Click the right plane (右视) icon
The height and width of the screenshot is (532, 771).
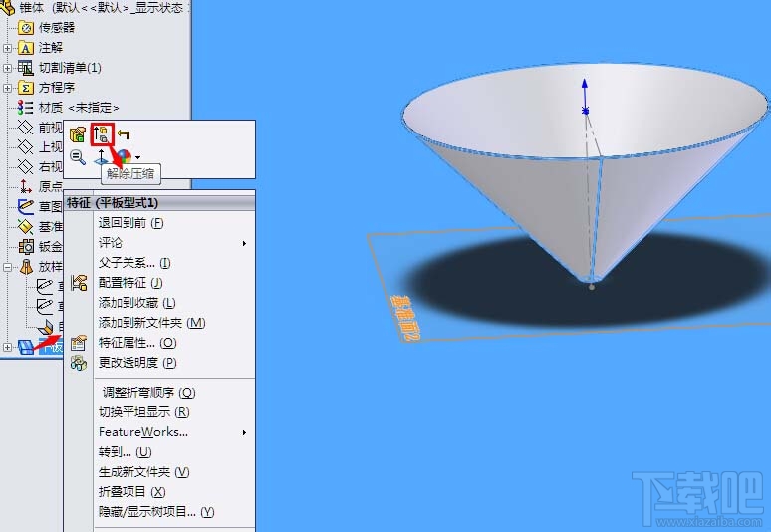[25, 166]
